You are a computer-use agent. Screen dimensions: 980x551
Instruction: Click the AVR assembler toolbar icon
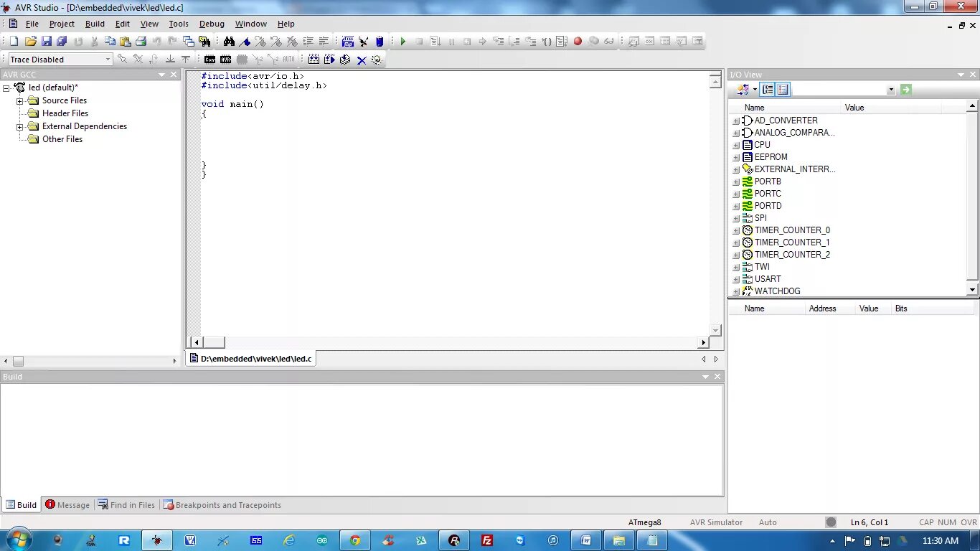[x=348, y=42]
